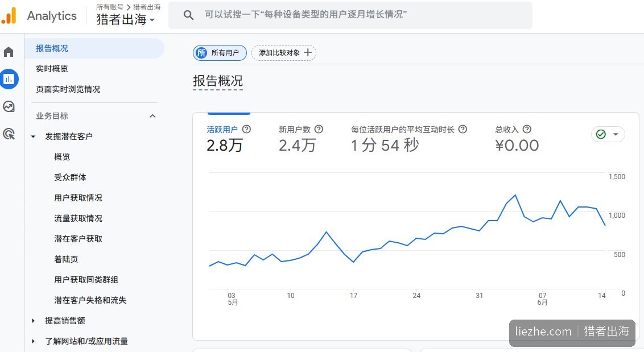Open the 猎者出海 property selector dropdown
The width and height of the screenshot is (644, 352).
(x=125, y=19)
